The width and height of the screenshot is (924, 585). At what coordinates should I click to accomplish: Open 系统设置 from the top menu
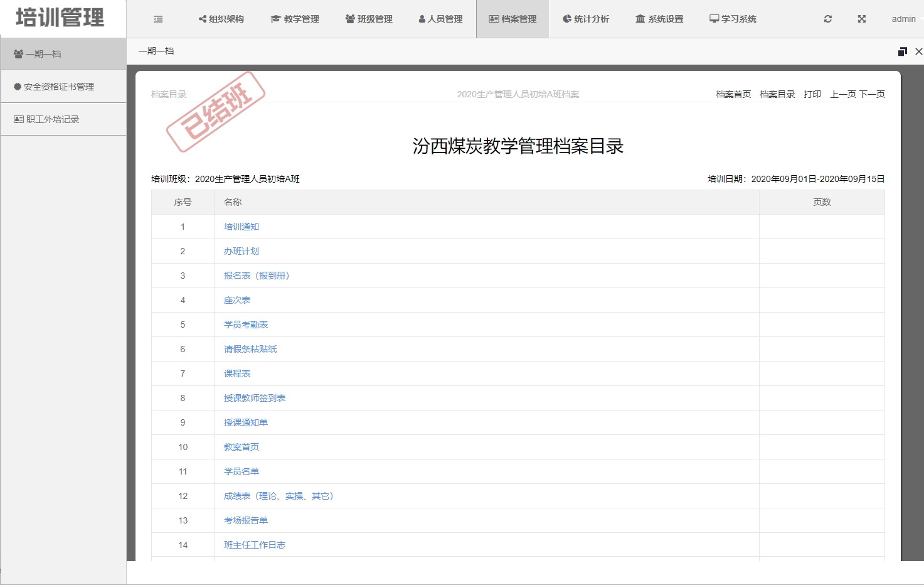point(659,19)
